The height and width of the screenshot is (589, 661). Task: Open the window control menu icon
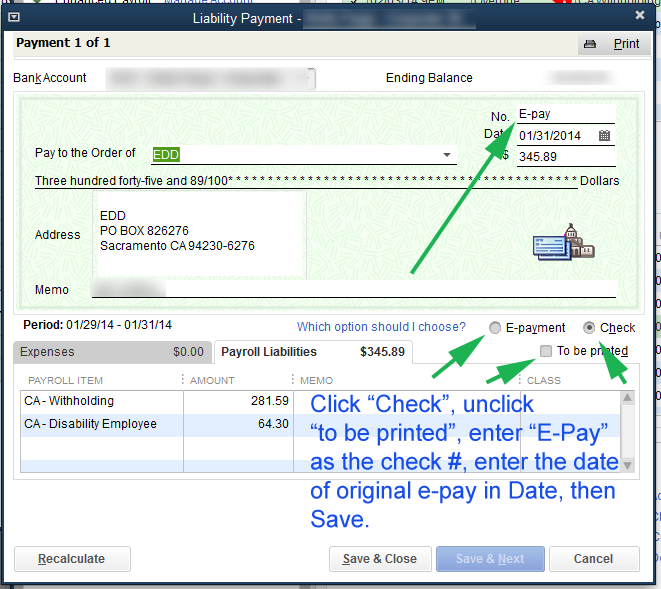14,17
